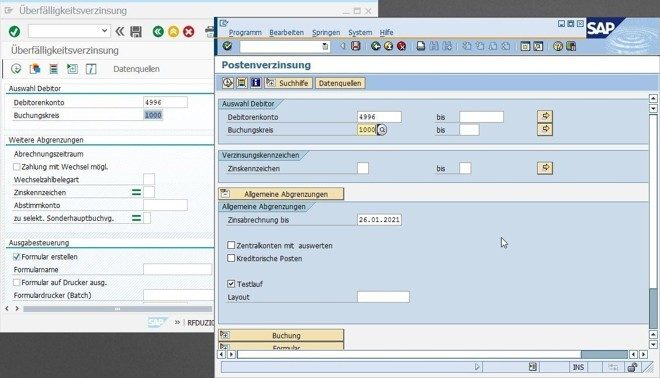Open the search help beside Buchungskreis 1000
Screen dimensions: 660x378
pyautogui.click(x=382, y=130)
